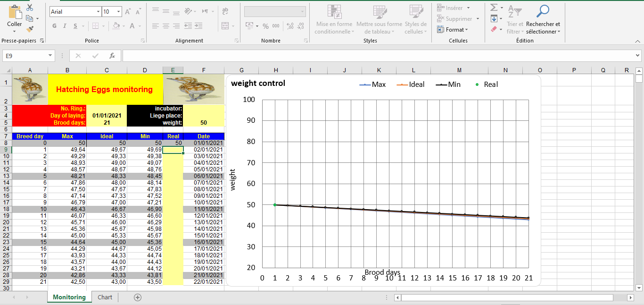Click the text orientation icon
The height and width of the screenshot is (305, 644).
click(188, 11)
